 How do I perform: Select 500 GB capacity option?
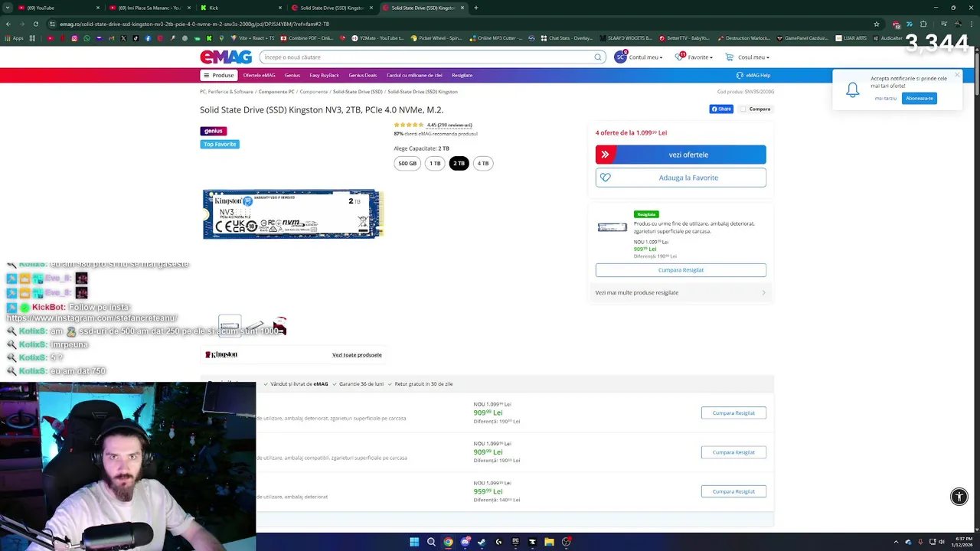pyautogui.click(x=407, y=163)
